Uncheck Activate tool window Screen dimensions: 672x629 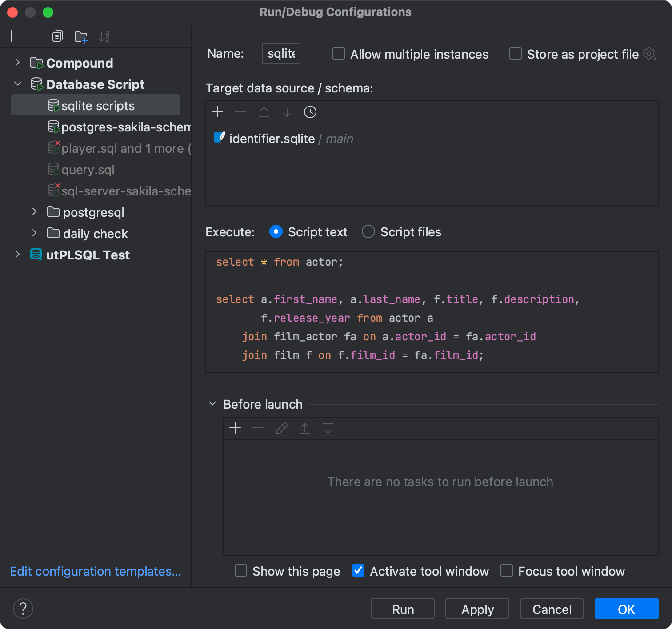358,570
